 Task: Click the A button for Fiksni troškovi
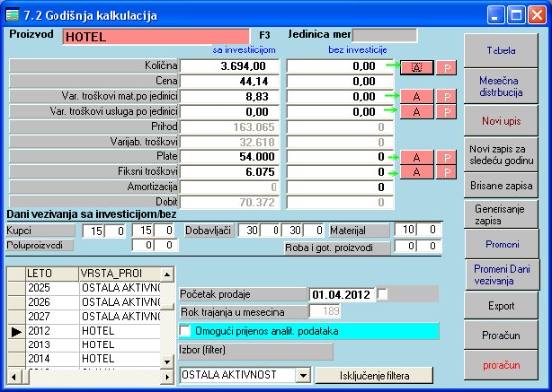click(417, 172)
